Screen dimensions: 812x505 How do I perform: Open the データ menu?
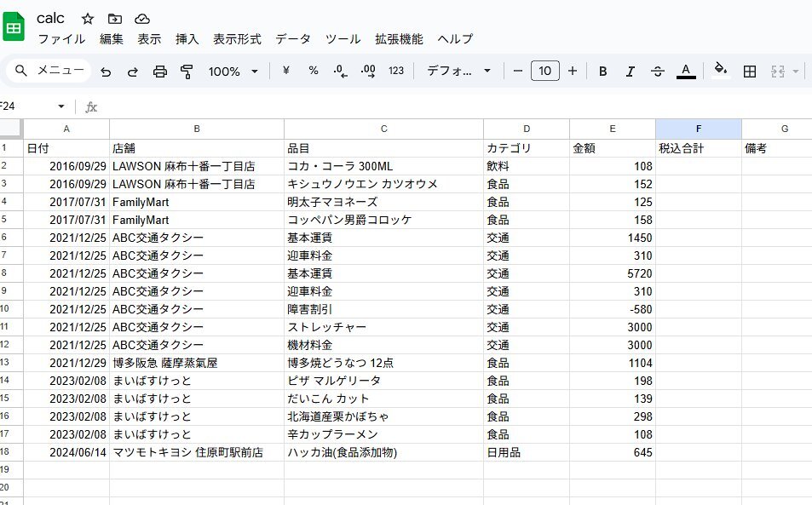click(292, 39)
